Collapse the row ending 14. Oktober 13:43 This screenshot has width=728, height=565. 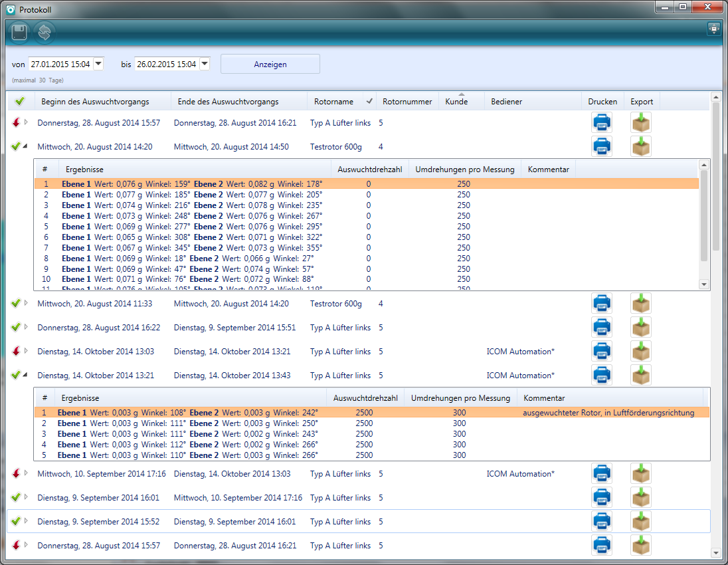tap(25, 375)
